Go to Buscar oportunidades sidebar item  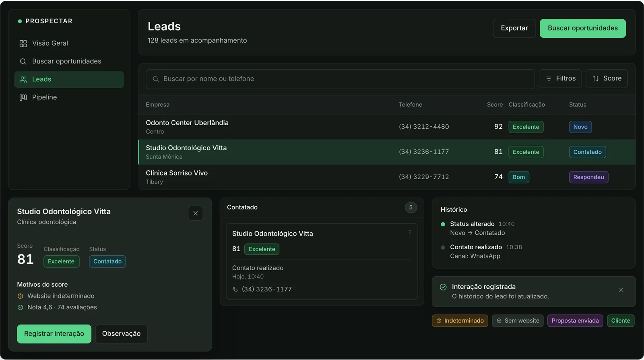tap(69, 61)
